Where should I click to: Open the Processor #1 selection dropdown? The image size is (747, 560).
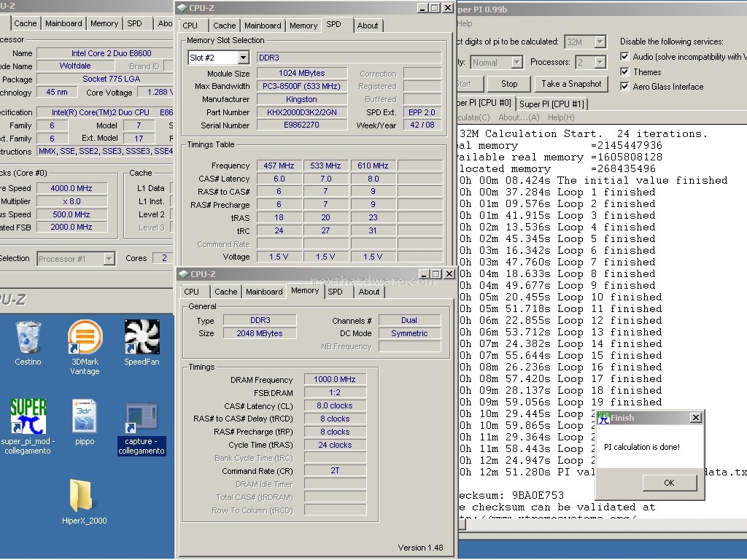pyautogui.click(x=109, y=259)
